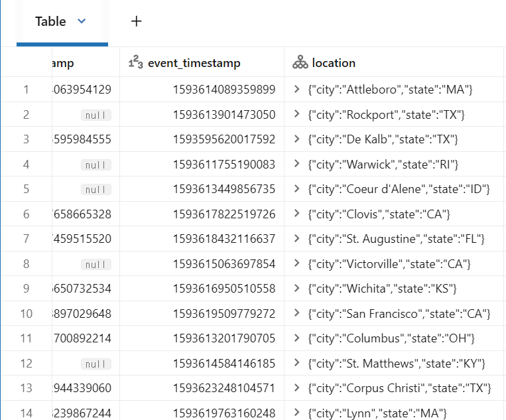Expand the Coeur d'Alene location entry

tap(296, 189)
